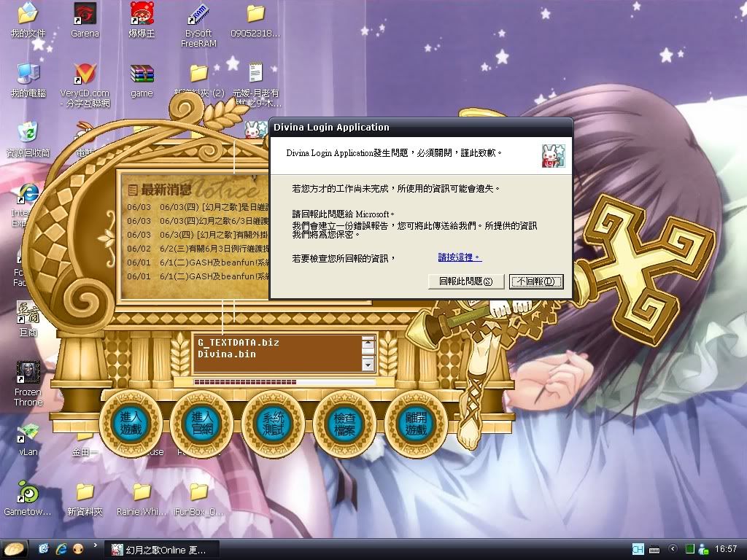
Task: Click Divina Login Application title bar
Action: coord(421,127)
